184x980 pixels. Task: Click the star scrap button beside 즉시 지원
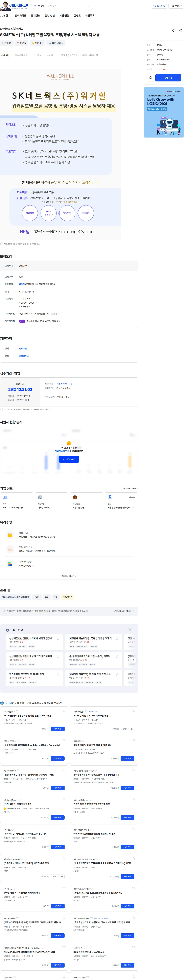click(150, 78)
